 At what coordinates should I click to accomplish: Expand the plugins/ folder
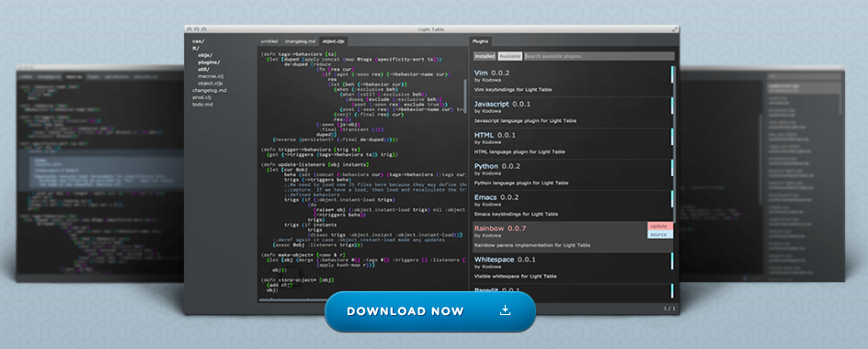pyautogui.click(x=210, y=62)
